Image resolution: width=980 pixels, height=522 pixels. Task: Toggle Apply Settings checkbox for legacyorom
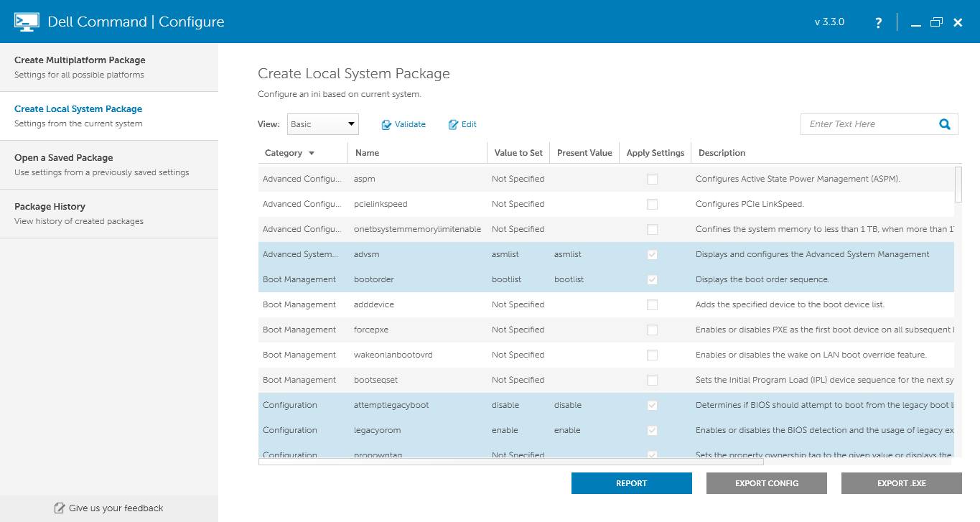coord(652,431)
